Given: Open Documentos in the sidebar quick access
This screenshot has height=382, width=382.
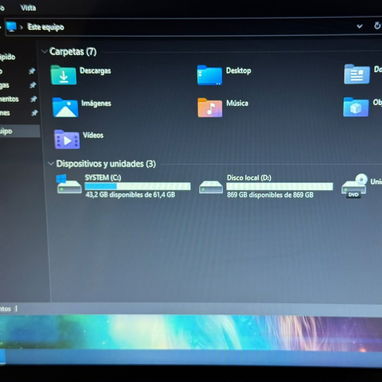Looking at the screenshot, I should pyautogui.click(x=9, y=99).
